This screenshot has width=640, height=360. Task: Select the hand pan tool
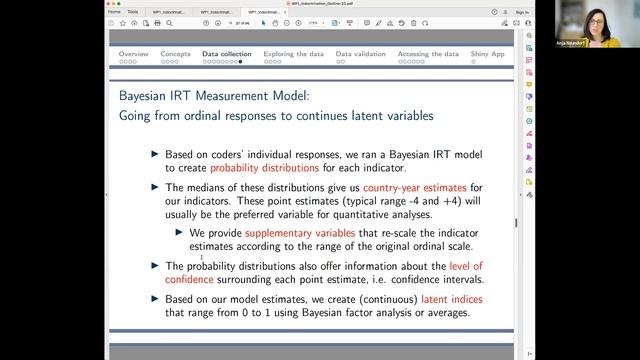(275, 23)
